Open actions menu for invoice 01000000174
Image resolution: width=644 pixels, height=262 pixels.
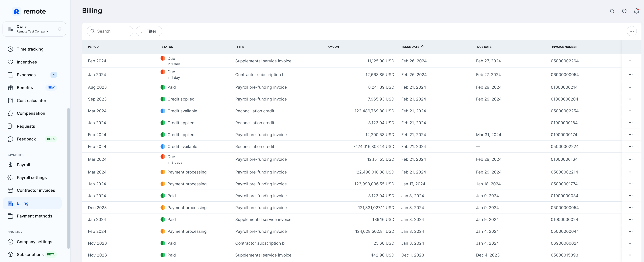[x=631, y=135]
